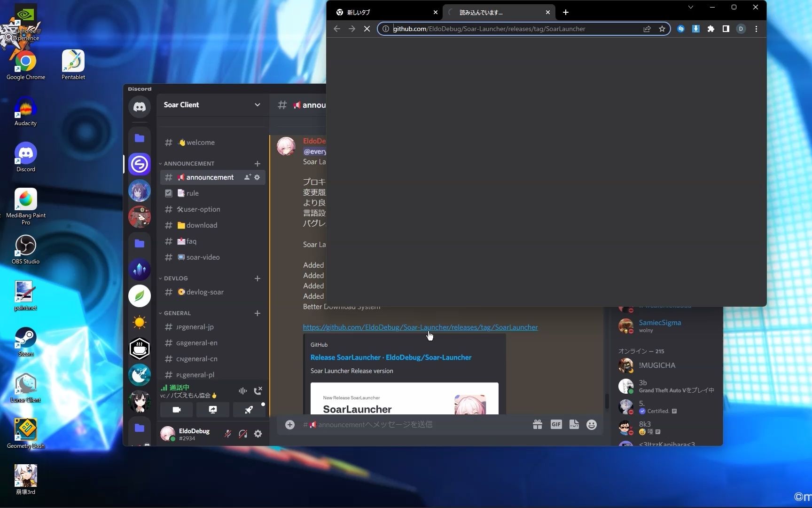Open OBS Studio desktop shortcut

coord(26,250)
